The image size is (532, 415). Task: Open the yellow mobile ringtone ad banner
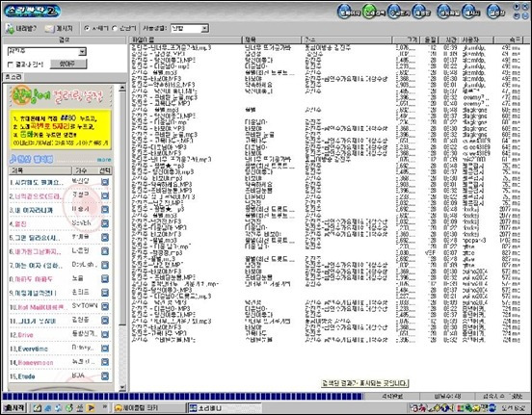tap(61, 130)
